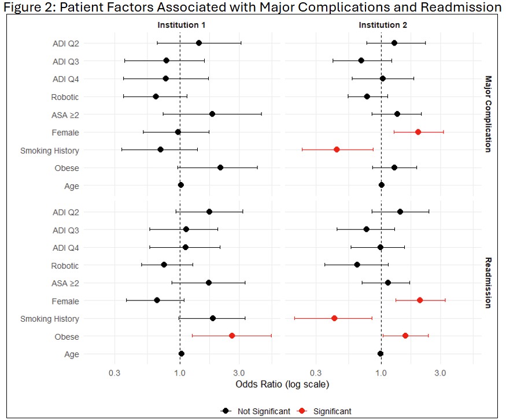Click red Female Readmission point, Institution 2

420,300
